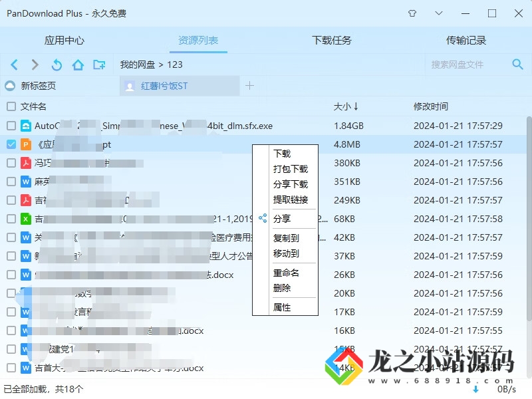Sort by the 文件名 column header

pyautogui.click(x=33, y=106)
